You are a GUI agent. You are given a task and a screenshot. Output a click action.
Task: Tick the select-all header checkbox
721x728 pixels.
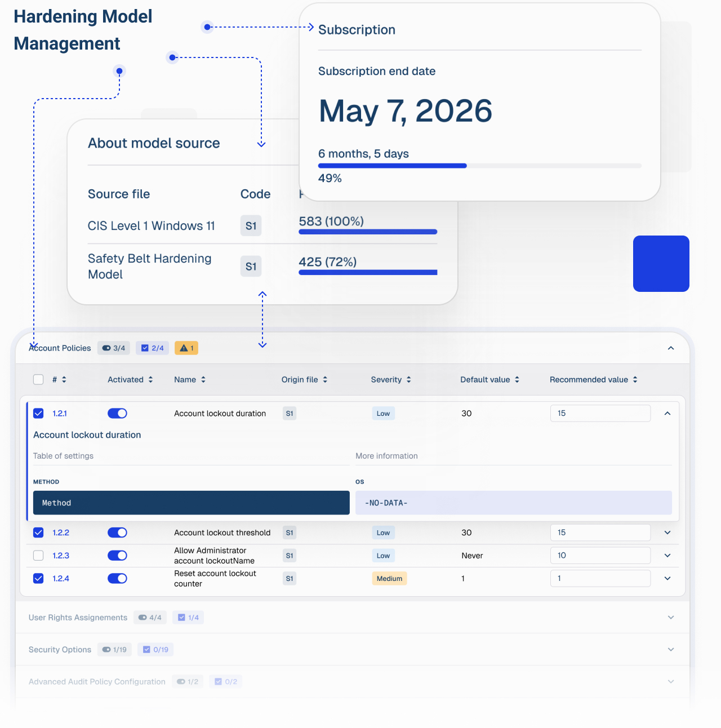[x=38, y=380]
